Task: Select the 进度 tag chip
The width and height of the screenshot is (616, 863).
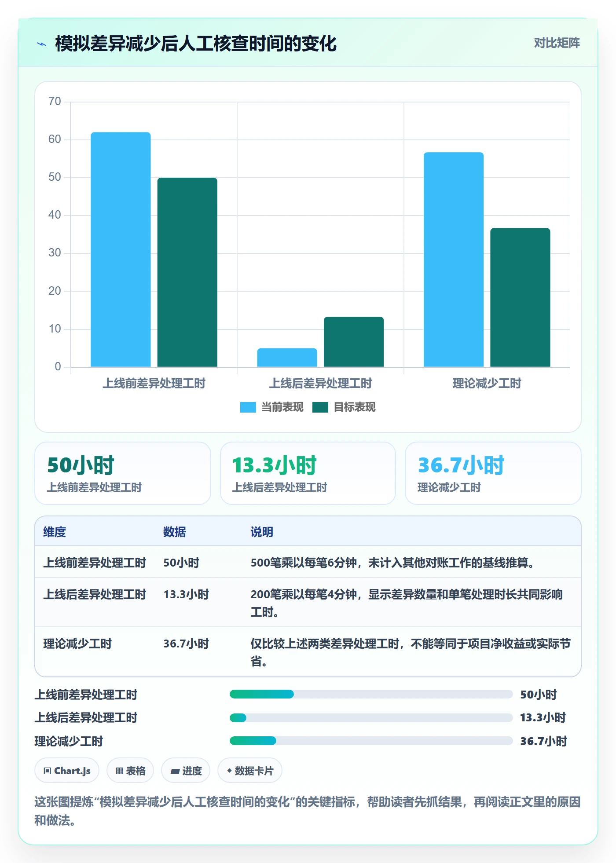Action: [186, 771]
